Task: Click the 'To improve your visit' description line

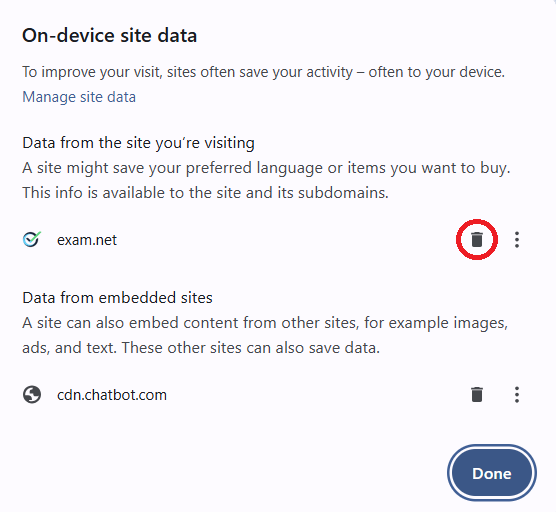Action: point(263,72)
